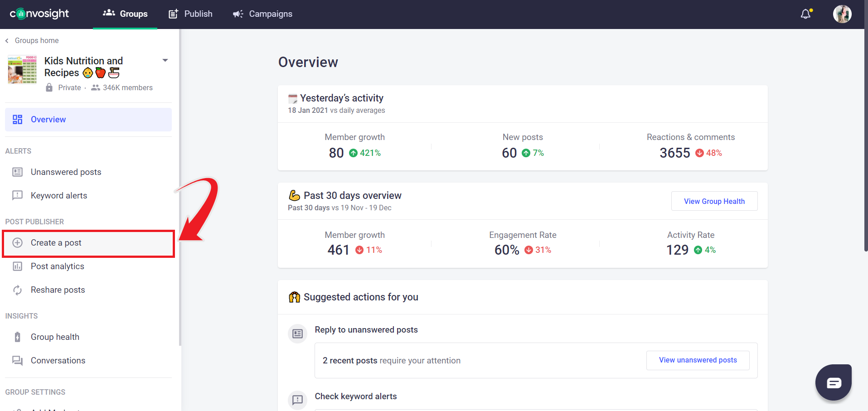Open the chat support widget
The width and height of the screenshot is (868, 411).
point(834,382)
